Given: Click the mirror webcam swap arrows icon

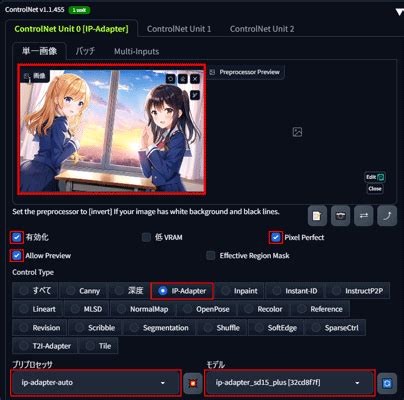Looking at the screenshot, I should point(364,216).
